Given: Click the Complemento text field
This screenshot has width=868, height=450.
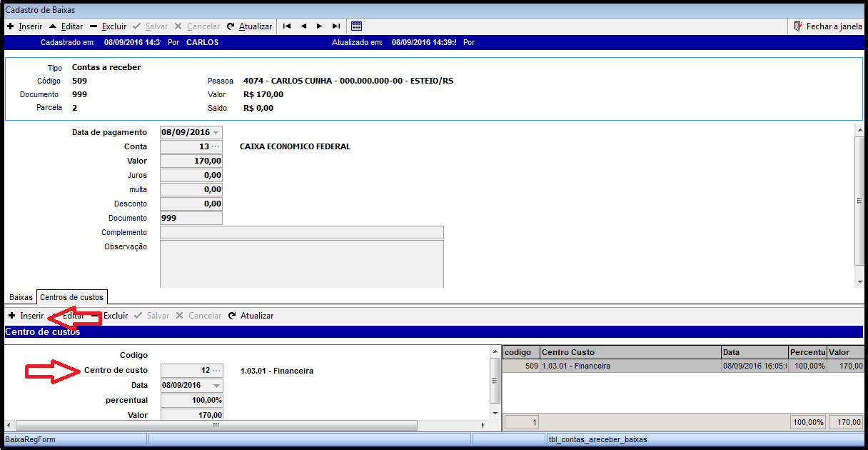Looking at the screenshot, I should tap(301, 233).
